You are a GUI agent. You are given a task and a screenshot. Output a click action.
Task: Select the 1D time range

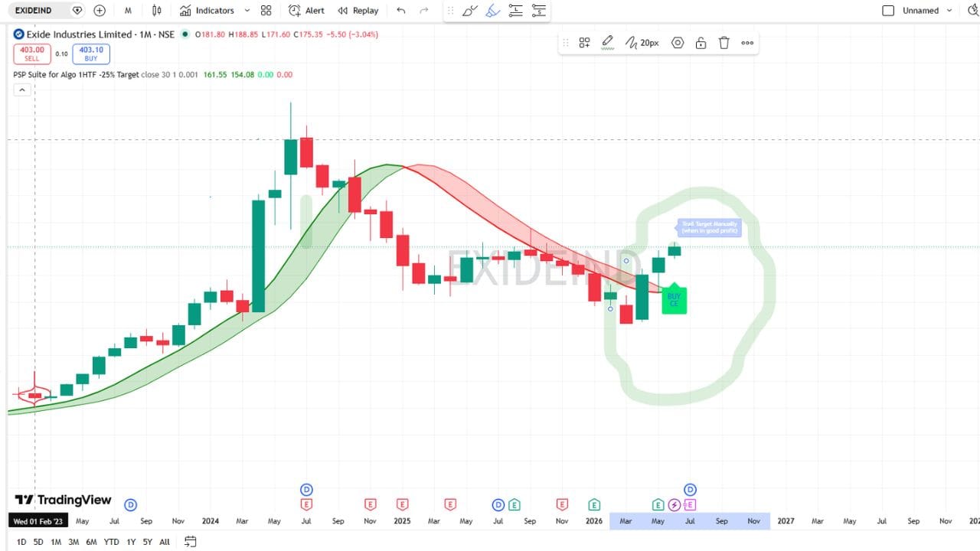click(21, 542)
